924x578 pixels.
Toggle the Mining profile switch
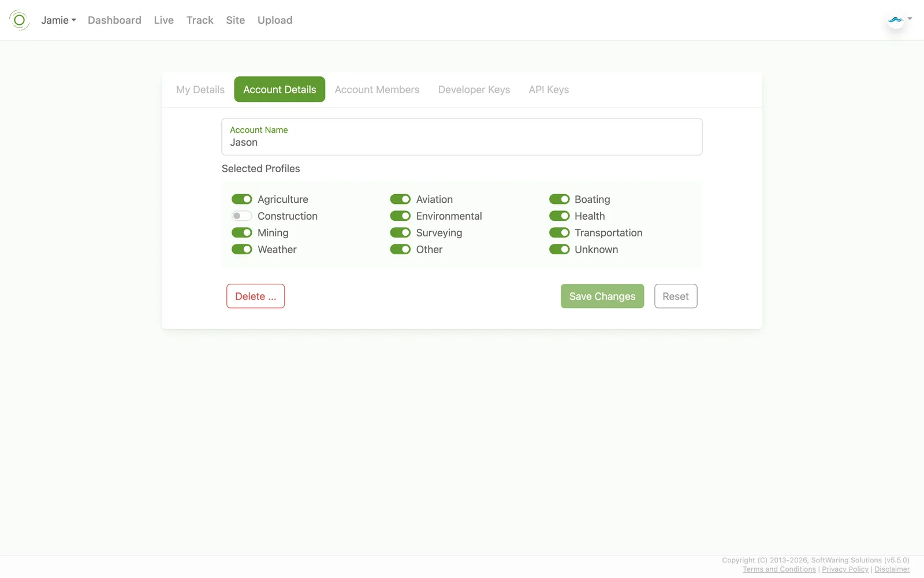click(x=242, y=233)
